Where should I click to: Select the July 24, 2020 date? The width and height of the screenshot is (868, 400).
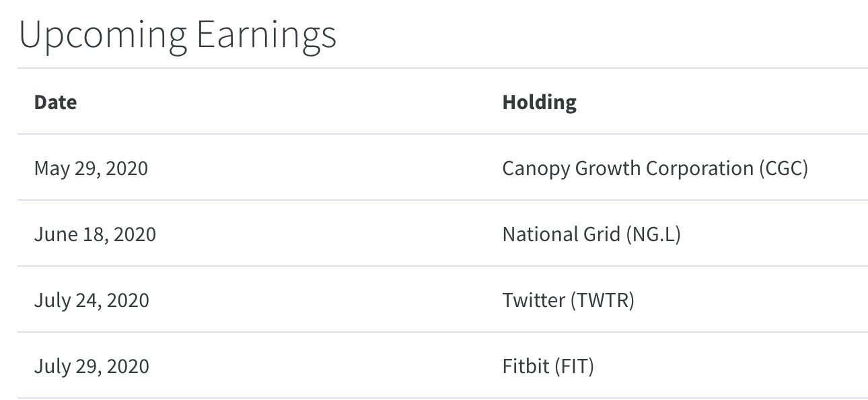92,300
